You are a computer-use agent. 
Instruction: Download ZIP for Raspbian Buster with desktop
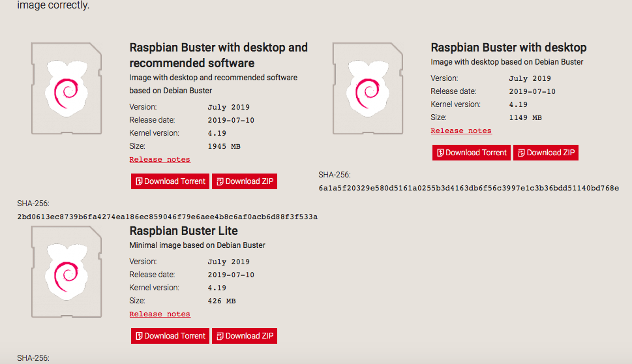[x=546, y=153]
